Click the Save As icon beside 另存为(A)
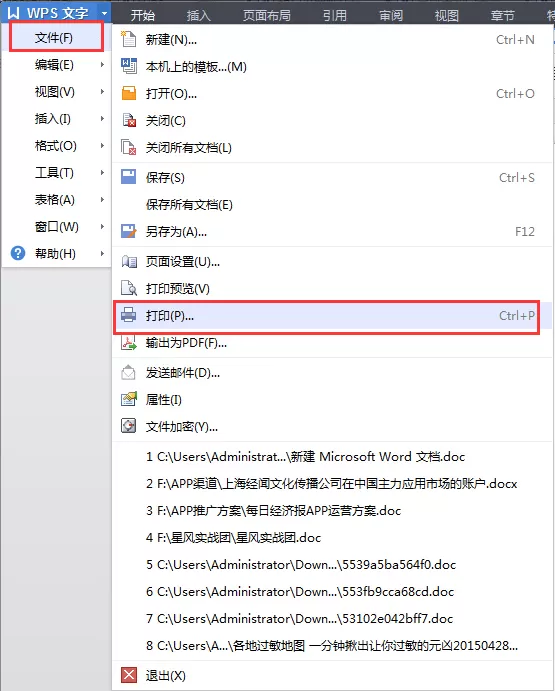 (129, 231)
